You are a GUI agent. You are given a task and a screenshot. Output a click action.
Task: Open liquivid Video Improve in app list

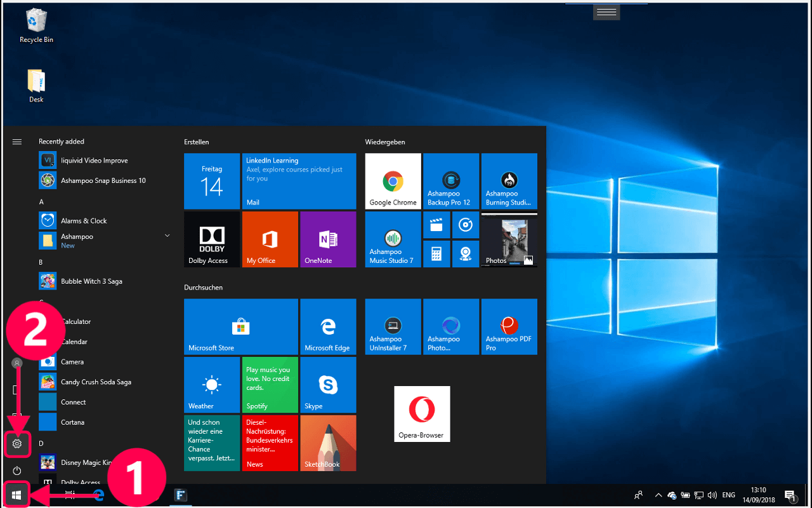pos(105,161)
